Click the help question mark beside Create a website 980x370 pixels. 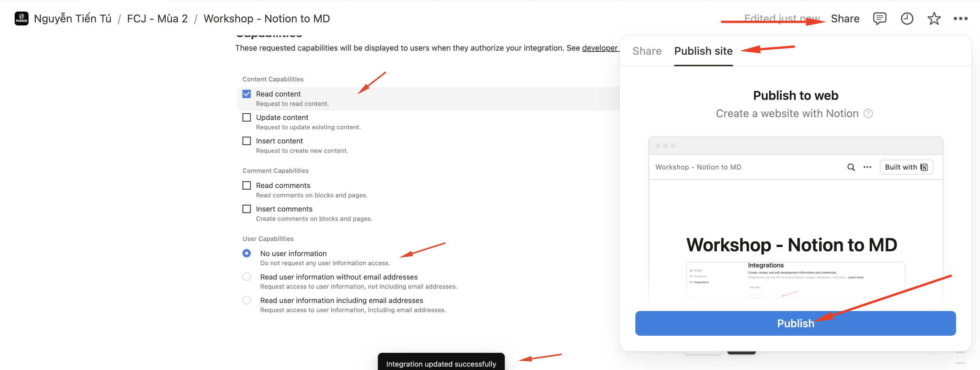click(868, 114)
